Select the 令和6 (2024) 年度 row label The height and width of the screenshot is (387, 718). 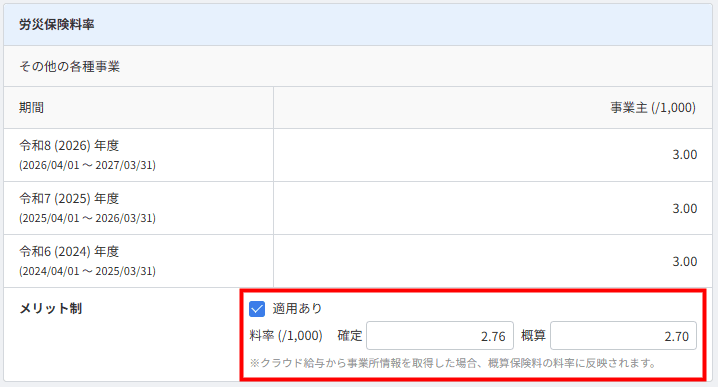tap(69, 252)
